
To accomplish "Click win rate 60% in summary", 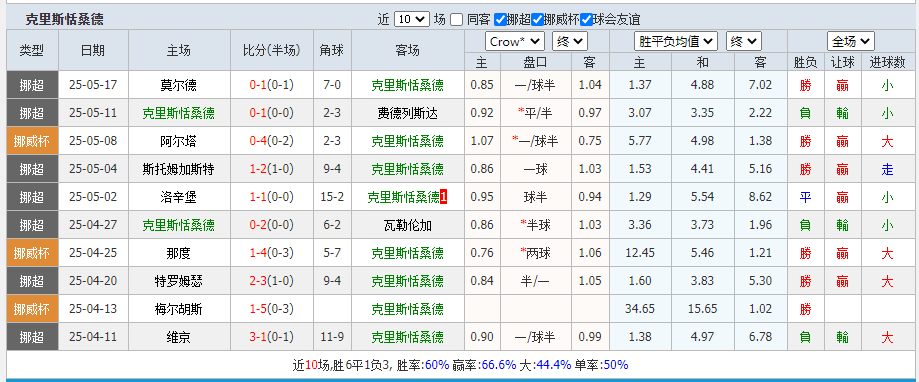I will [x=437, y=365].
